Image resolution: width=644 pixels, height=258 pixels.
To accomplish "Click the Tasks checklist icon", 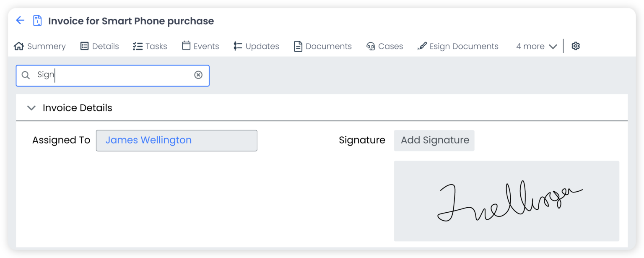I will 138,46.
